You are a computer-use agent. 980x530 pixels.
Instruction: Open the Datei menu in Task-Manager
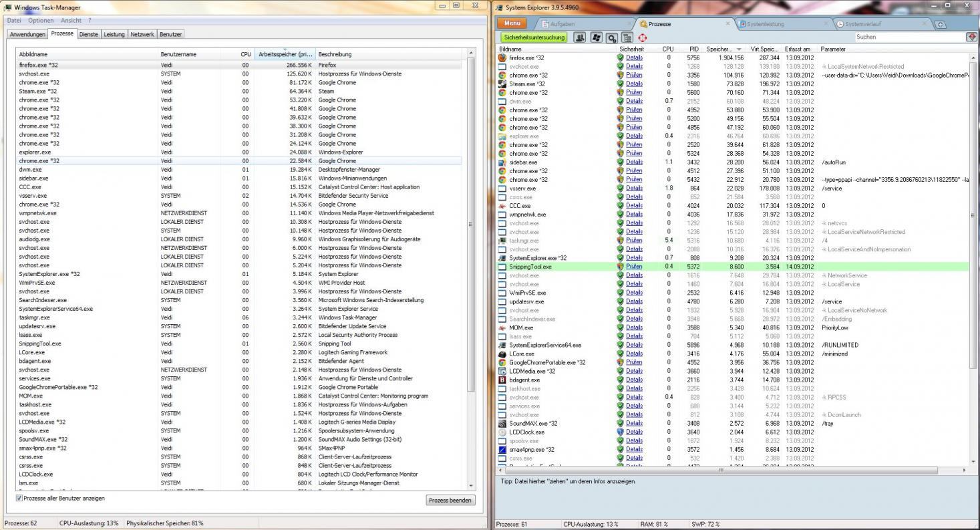14,21
